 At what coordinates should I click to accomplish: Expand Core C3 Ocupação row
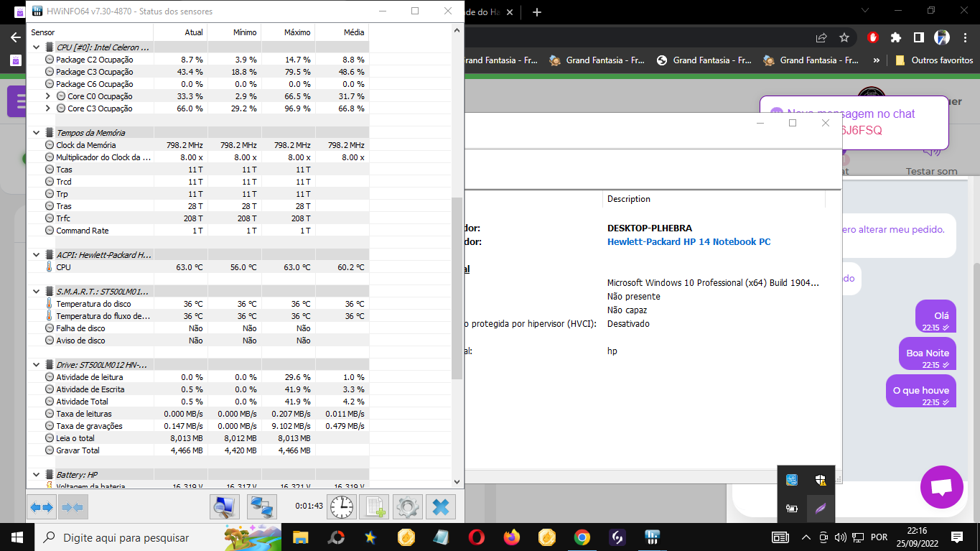pos(47,108)
